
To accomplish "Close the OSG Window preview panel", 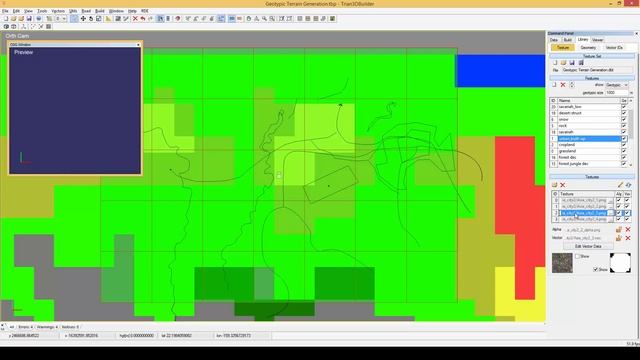I will 138,44.
